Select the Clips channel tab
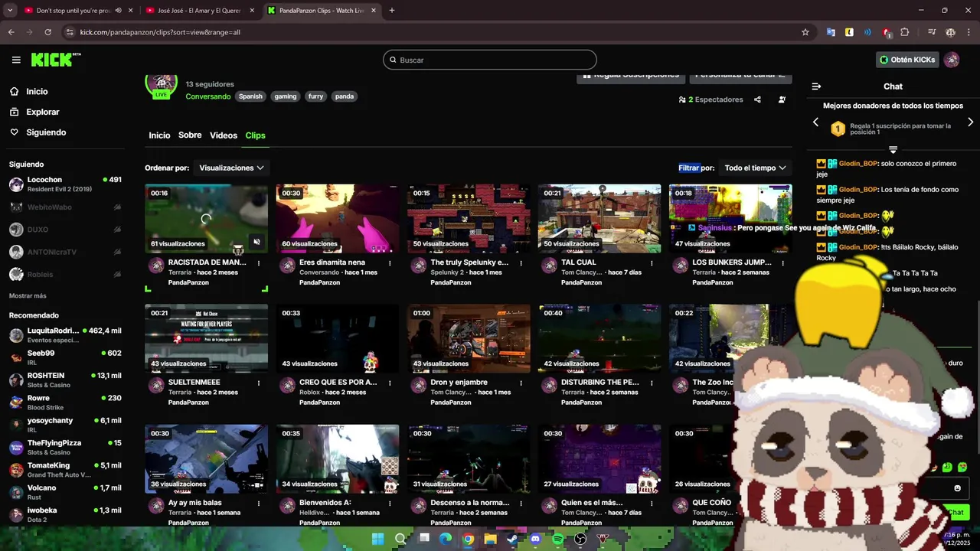Image resolution: width=980 pixels, height=551 pixels. pyautogui.click(x=255, y=135)
